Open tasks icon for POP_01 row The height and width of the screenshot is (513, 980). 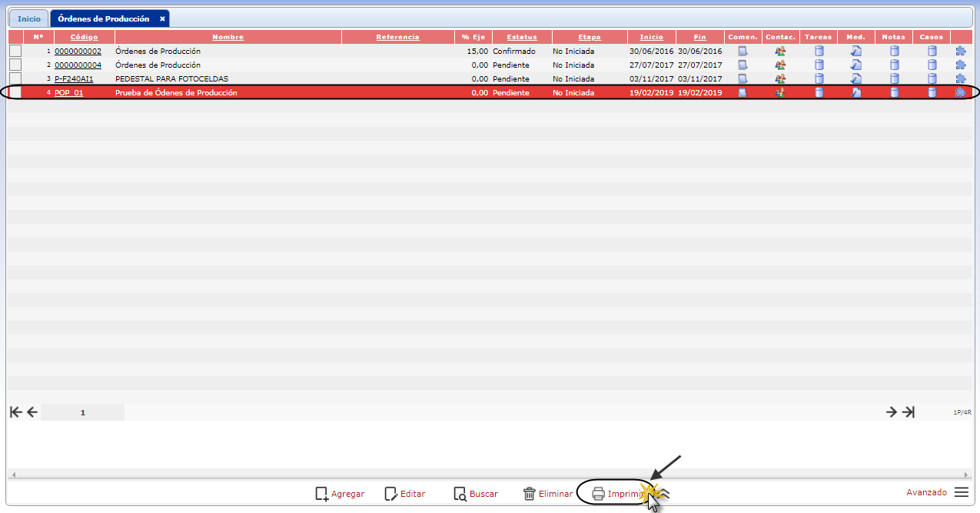pyautogui.click(x=819, y=92)
